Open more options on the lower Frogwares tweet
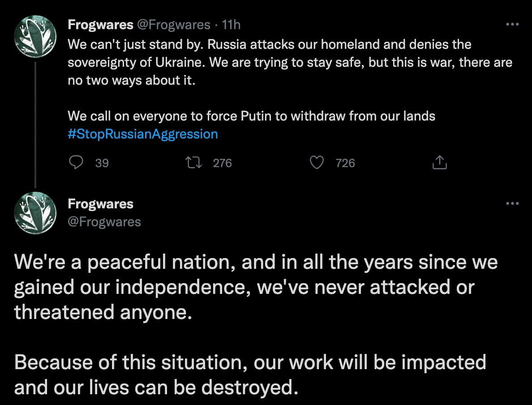This screenshot has height=405, width=532. (512, 204)
